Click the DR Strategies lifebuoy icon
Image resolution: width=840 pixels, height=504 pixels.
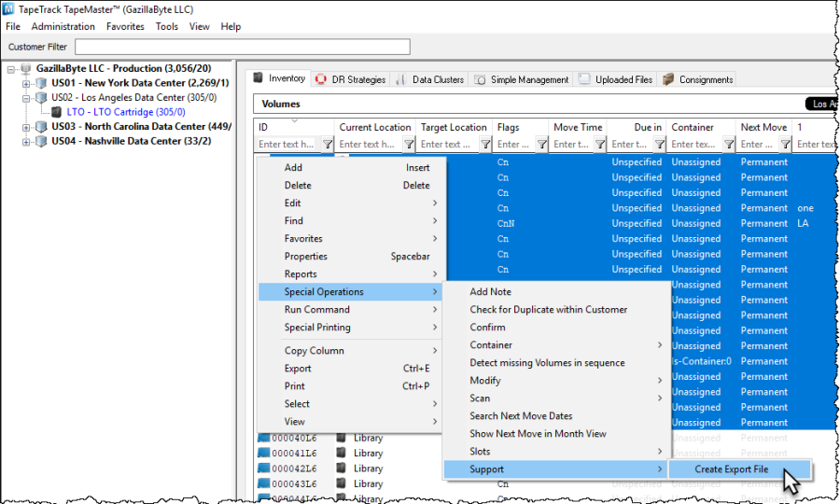pyautogui.click(x=320, y=79)
